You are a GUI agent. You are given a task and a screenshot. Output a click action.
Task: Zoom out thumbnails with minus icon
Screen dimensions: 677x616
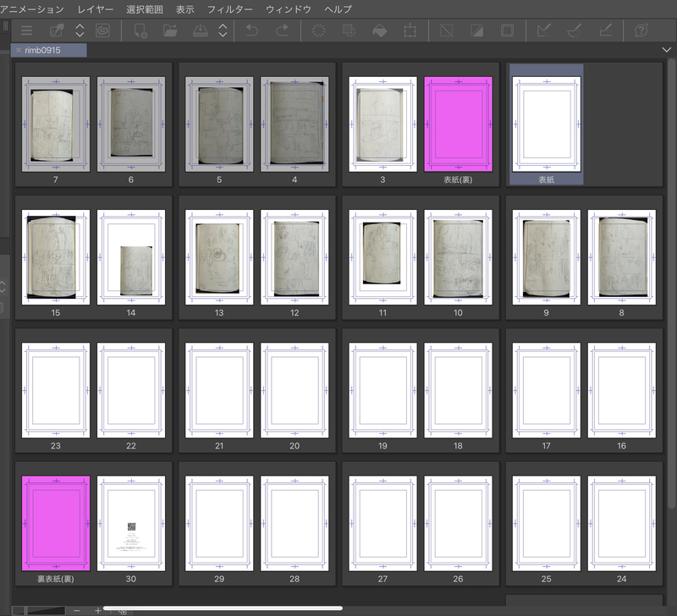[76, 610]
